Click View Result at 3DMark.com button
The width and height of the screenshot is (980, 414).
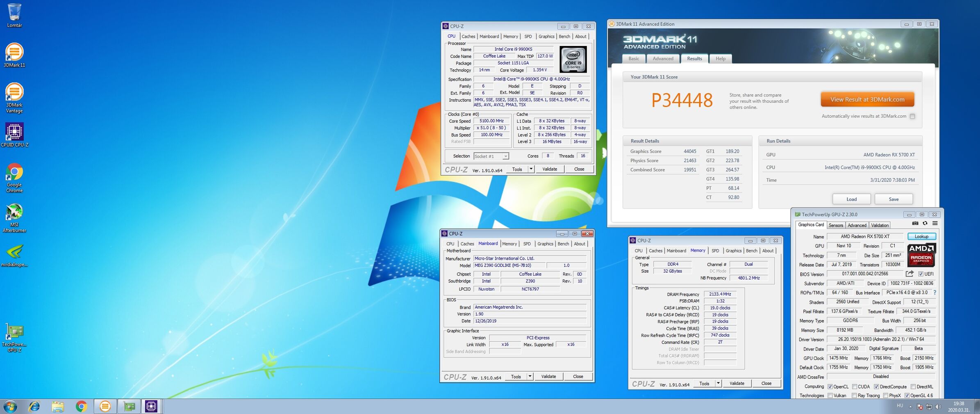[x=867, y=99]
